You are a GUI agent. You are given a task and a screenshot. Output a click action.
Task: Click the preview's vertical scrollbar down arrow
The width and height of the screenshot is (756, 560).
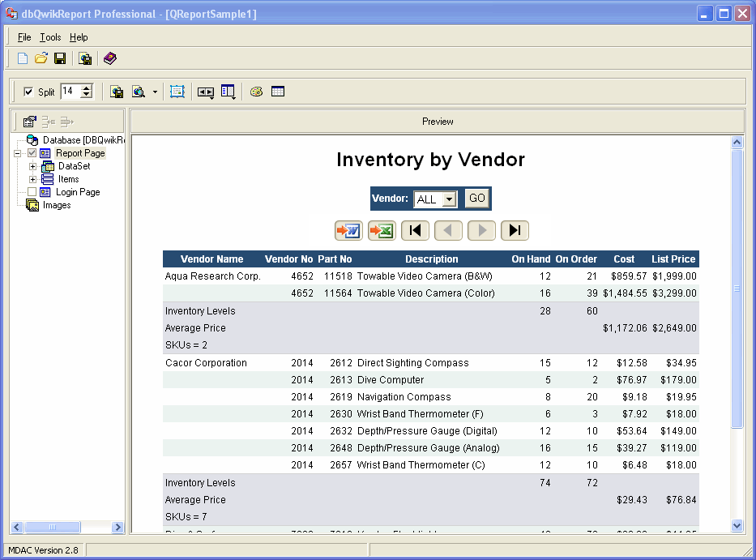(x=737, y=525)
